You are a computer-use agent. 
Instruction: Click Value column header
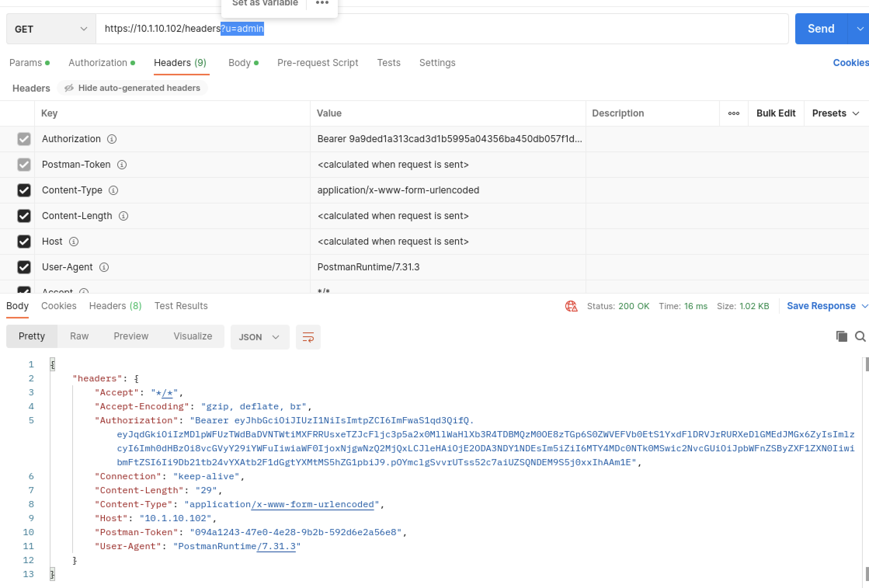329,113
